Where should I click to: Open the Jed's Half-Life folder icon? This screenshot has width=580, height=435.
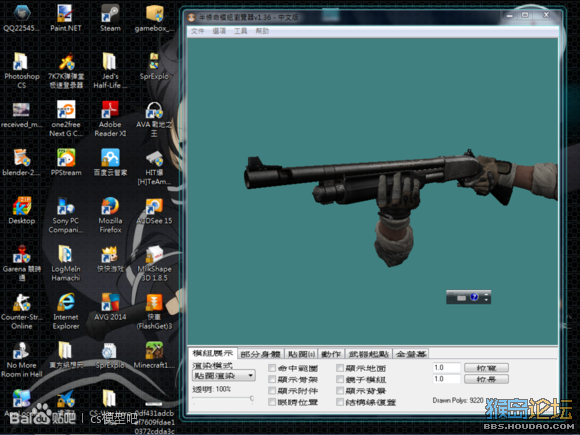pos(110,70)
